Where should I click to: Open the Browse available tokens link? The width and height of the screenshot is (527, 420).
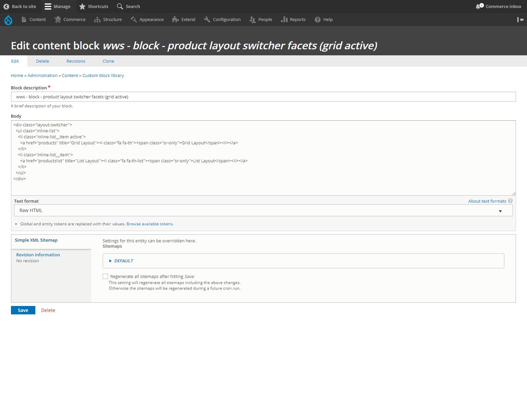tap(150, 224)
